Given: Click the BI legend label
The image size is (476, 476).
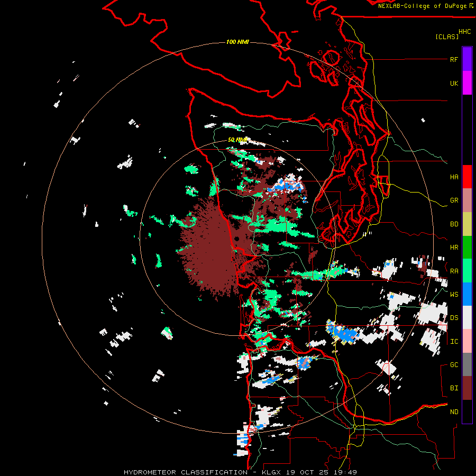Looking at the screenshot, I should [x=454, y=388].
